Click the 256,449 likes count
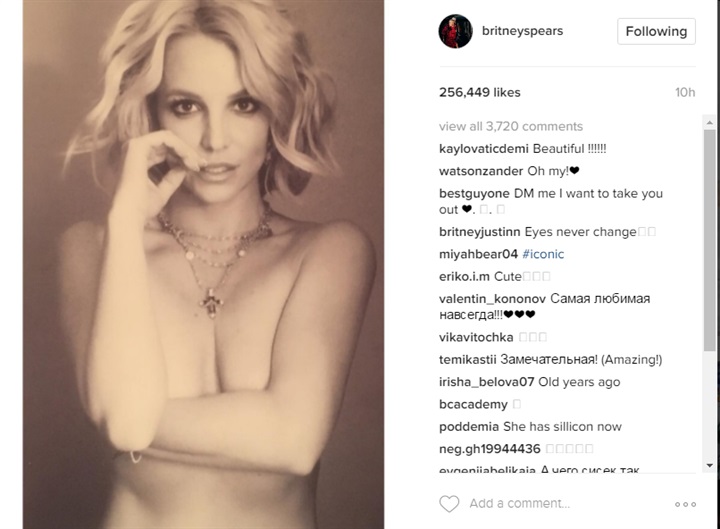The width and height of the screenshot is (720, 529). pos(479,92)
